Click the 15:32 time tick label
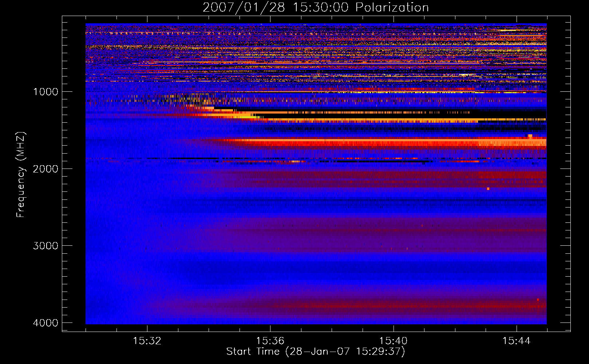The image size is (589, 364). coord(147,341)
